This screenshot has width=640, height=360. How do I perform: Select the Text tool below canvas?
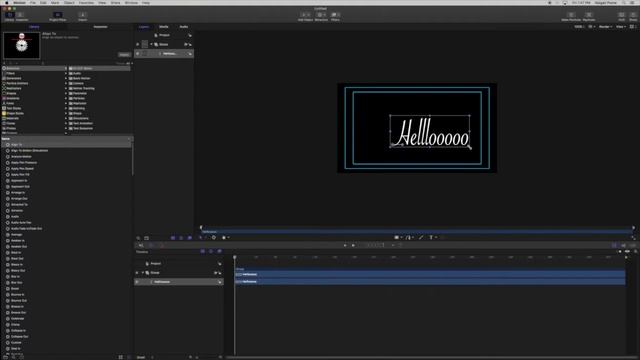(x=431, y=237)
